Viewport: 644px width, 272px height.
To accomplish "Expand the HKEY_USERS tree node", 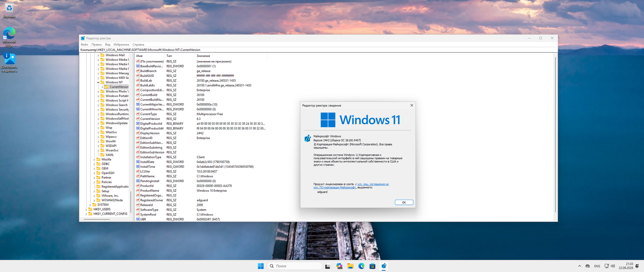I will click(86, 209).
